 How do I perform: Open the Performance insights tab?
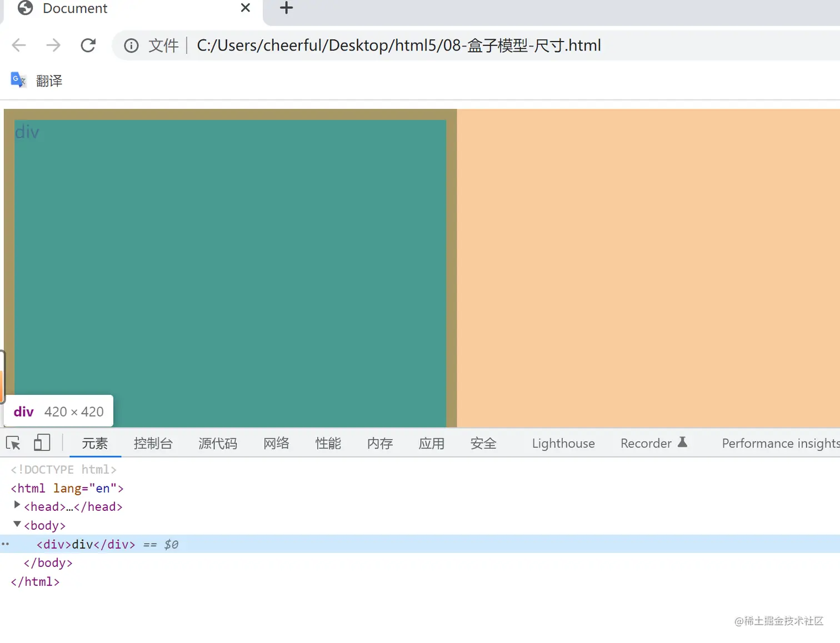click(x=781, y=443)
